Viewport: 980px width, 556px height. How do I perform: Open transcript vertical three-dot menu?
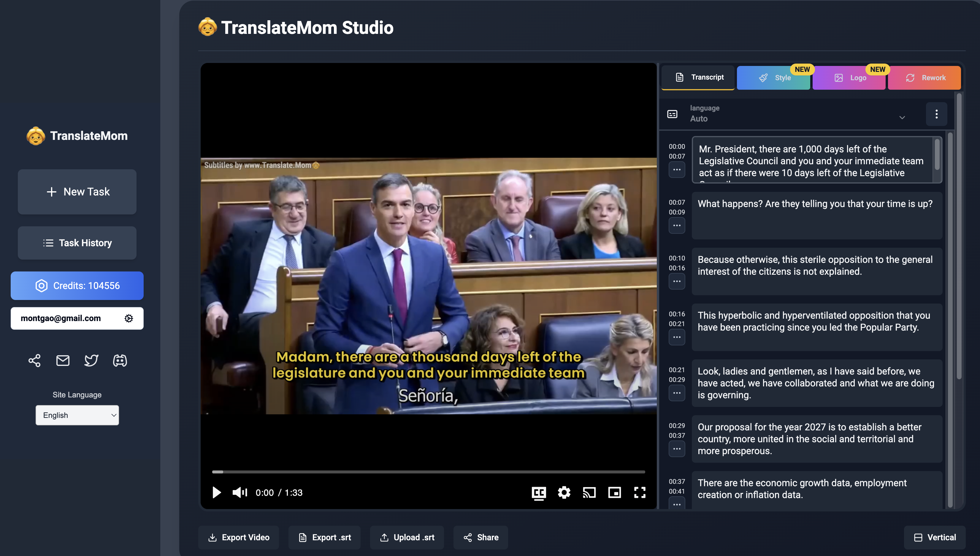point(936,114)
